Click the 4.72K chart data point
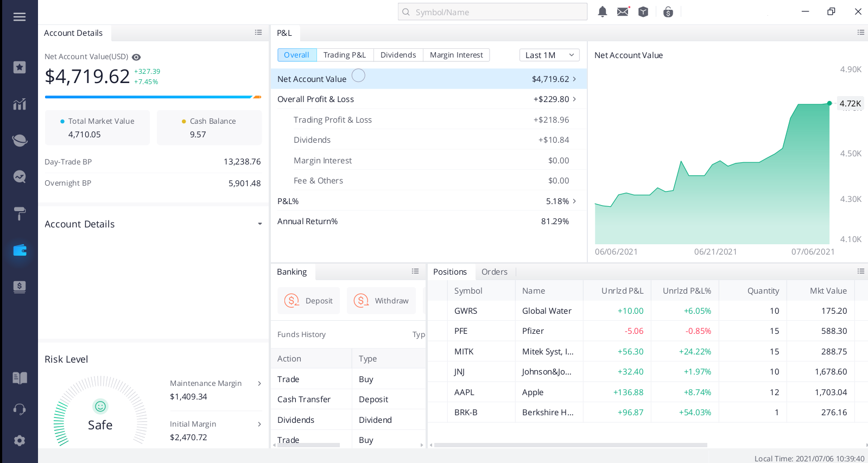 pos(829,103)
